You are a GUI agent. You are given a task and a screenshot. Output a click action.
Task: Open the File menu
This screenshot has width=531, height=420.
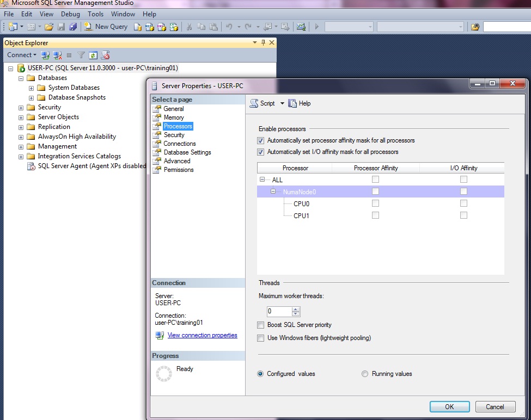click(9, 14)
